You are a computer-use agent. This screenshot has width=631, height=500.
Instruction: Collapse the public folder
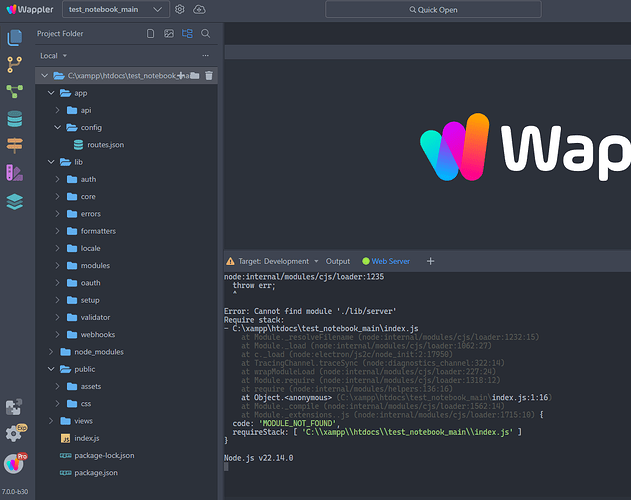51,369
